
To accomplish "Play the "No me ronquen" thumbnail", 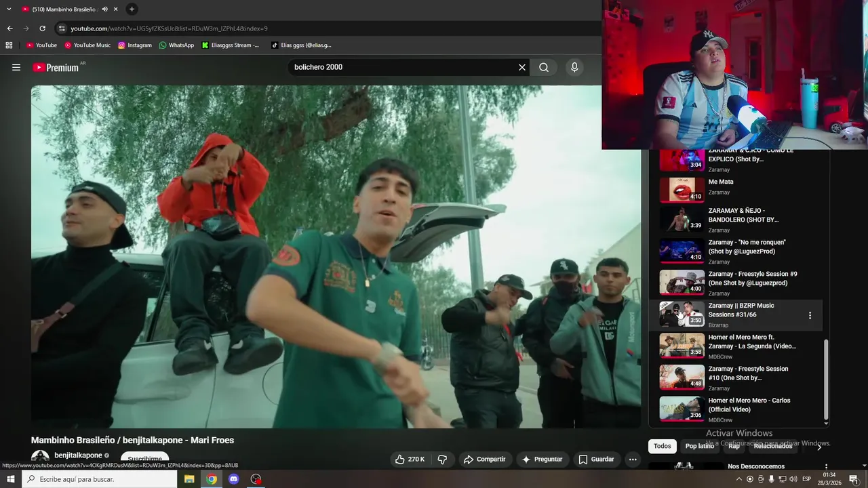I will [682, 251].
